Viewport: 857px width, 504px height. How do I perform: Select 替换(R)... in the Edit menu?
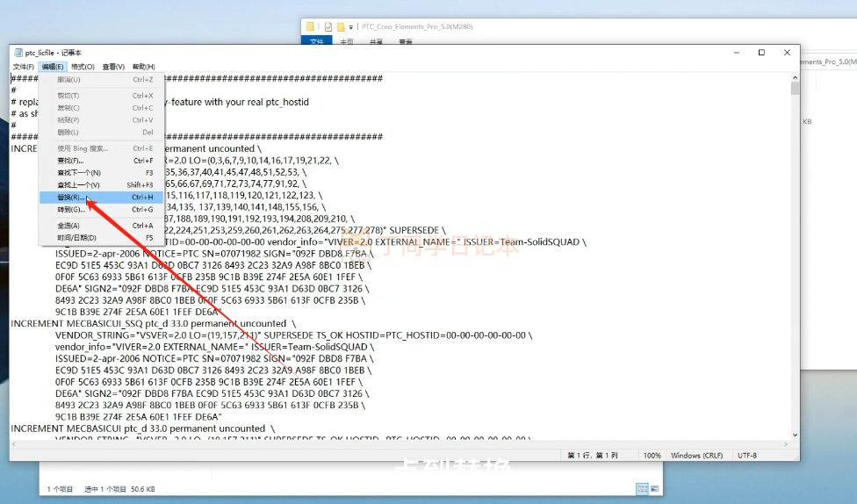click(x=101, y=198)
